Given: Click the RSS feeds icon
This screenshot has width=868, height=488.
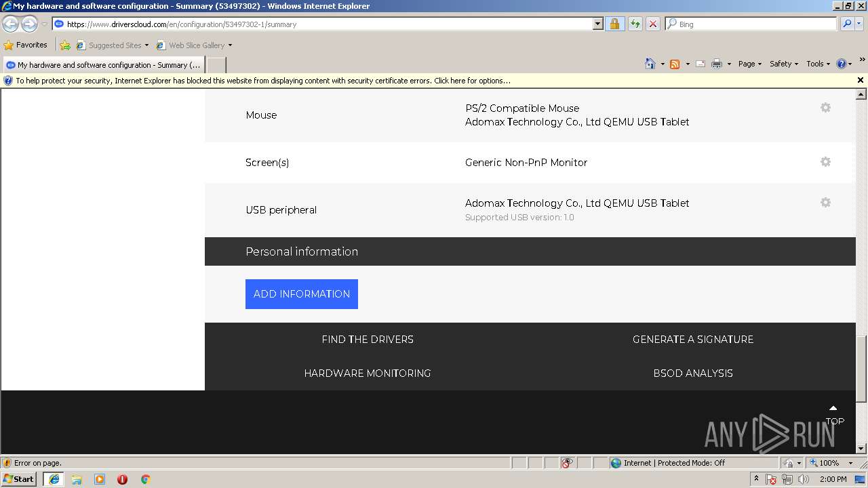Looking at the screenshot, I should coord(675,64).
